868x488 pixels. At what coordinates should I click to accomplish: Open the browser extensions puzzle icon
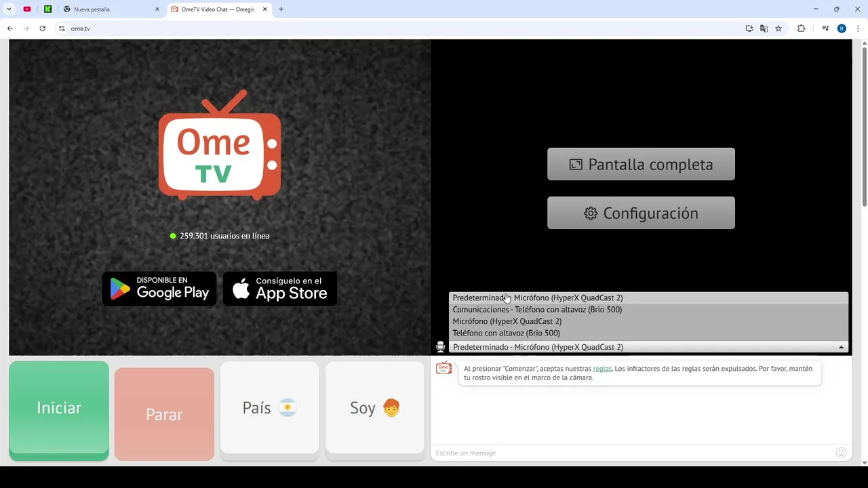point(801,28)
